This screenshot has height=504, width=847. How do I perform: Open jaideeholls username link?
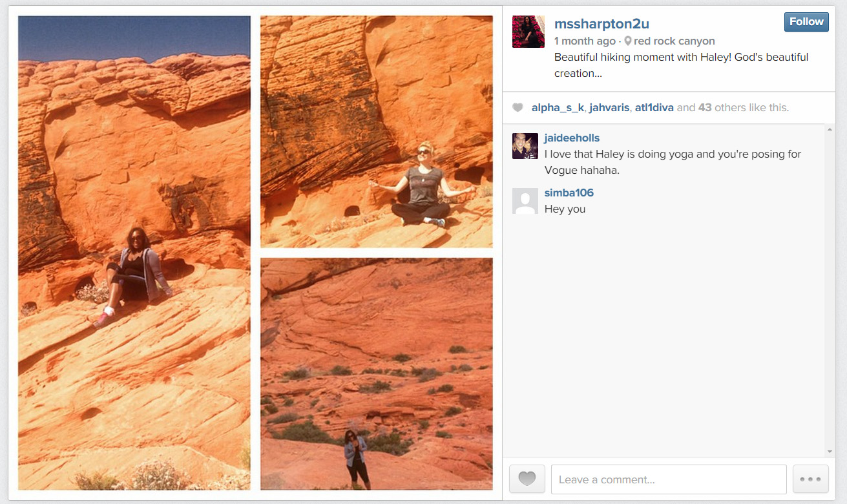(x=572, y=138)
